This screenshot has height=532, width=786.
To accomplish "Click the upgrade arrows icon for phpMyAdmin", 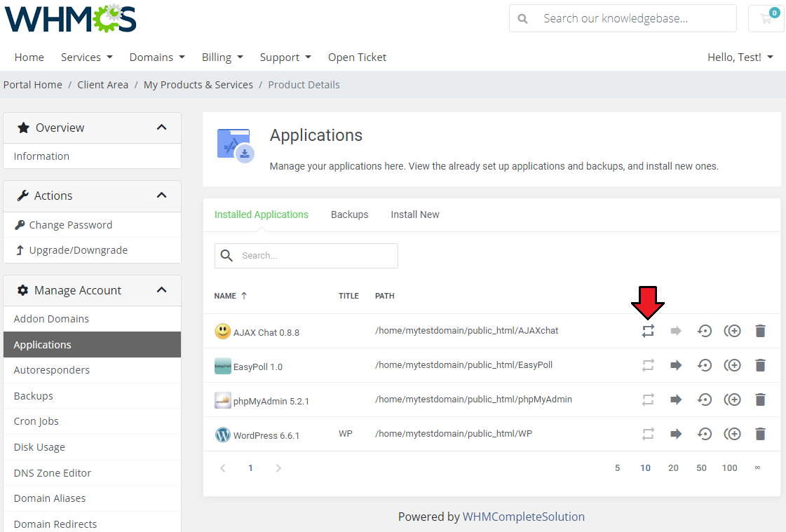I will pos(648,400).
